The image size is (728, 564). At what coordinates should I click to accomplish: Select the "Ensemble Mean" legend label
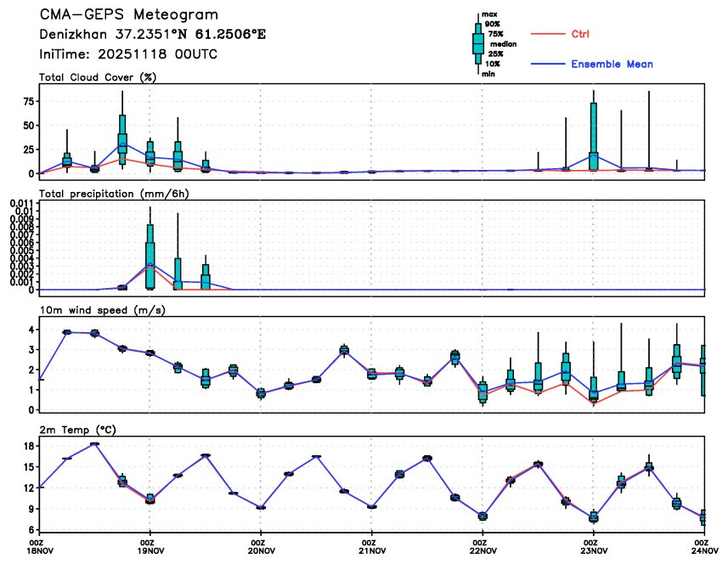(x=612, y=65)
